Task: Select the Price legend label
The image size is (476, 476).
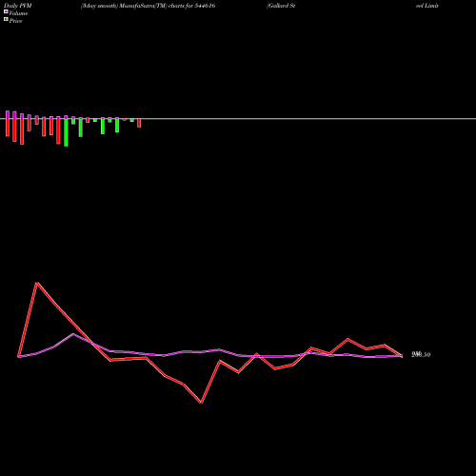Action: [15, 21]
